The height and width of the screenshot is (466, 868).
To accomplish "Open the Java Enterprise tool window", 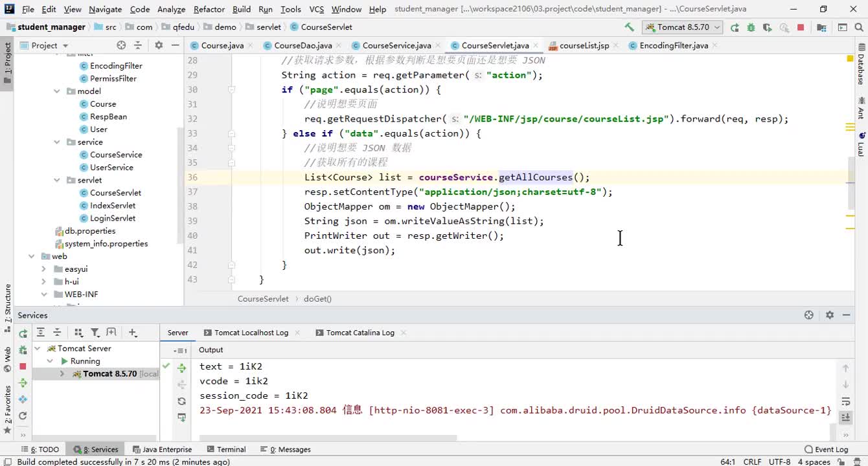I will coord(162,449).
